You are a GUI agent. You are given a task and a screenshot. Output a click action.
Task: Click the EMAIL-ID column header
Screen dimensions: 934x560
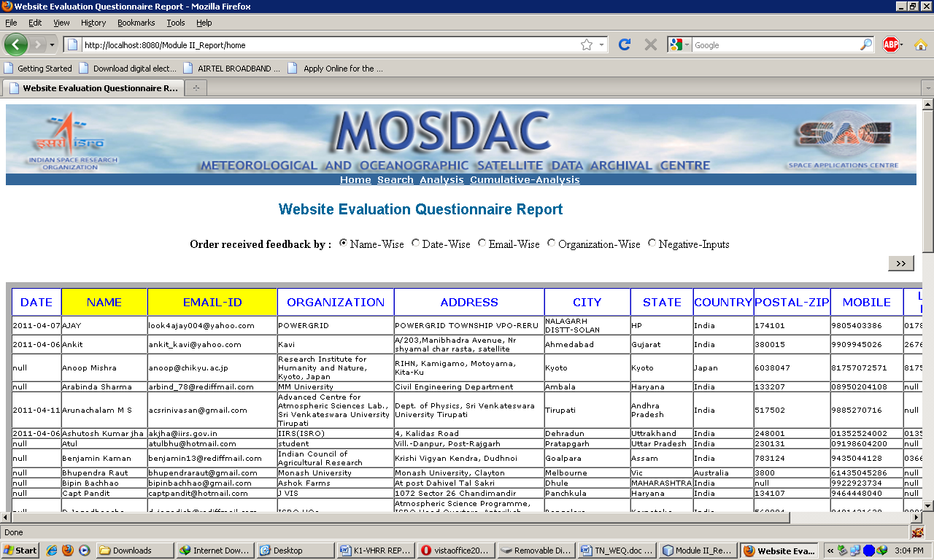coord(212,302)
